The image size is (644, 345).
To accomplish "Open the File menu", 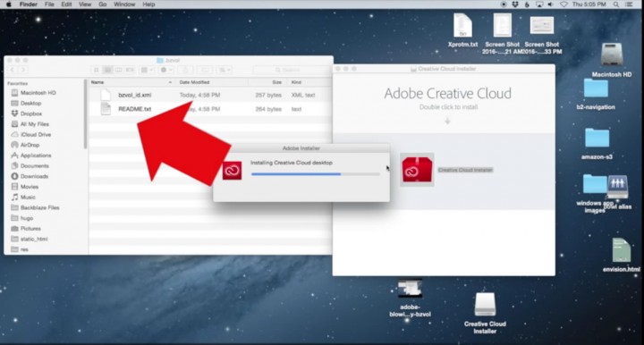I will (x=49, y=4).
